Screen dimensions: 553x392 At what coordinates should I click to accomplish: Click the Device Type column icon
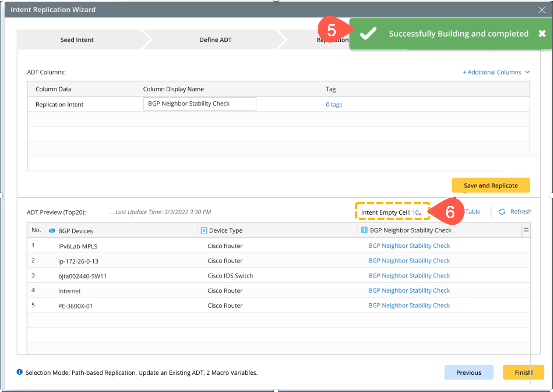pos(204,230)
